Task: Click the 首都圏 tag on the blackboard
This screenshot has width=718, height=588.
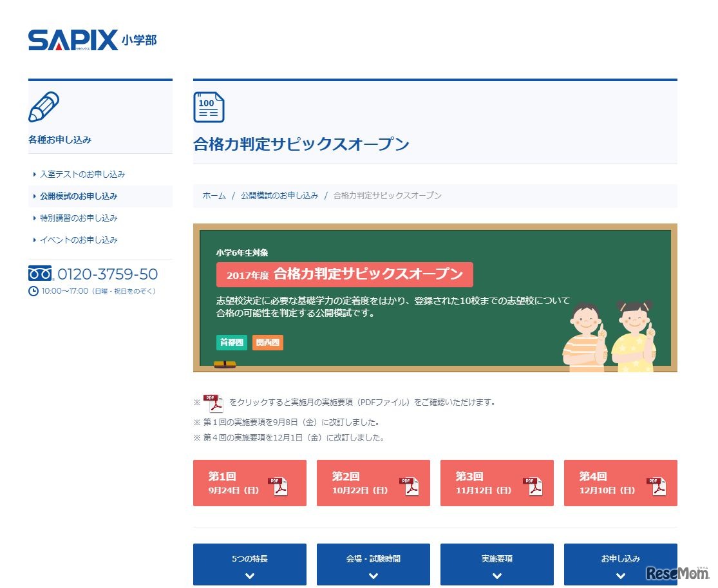Action: [232, 343]
